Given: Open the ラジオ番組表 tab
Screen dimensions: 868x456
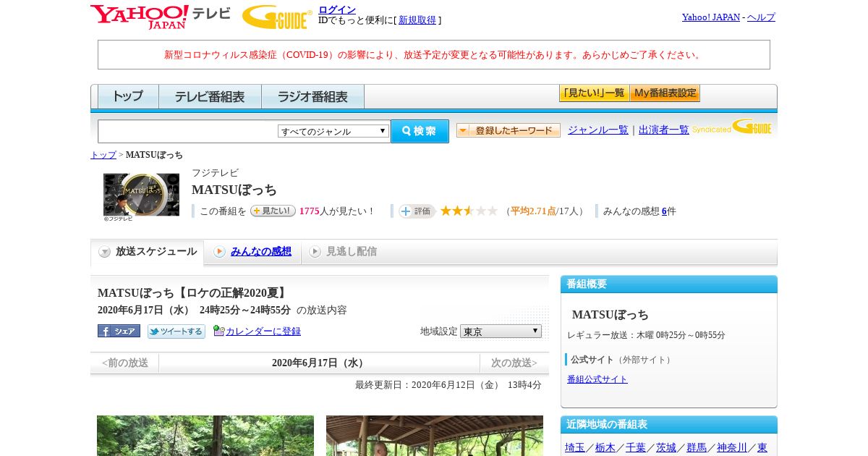Looking at the screenshot, I should tap(312, 96).
